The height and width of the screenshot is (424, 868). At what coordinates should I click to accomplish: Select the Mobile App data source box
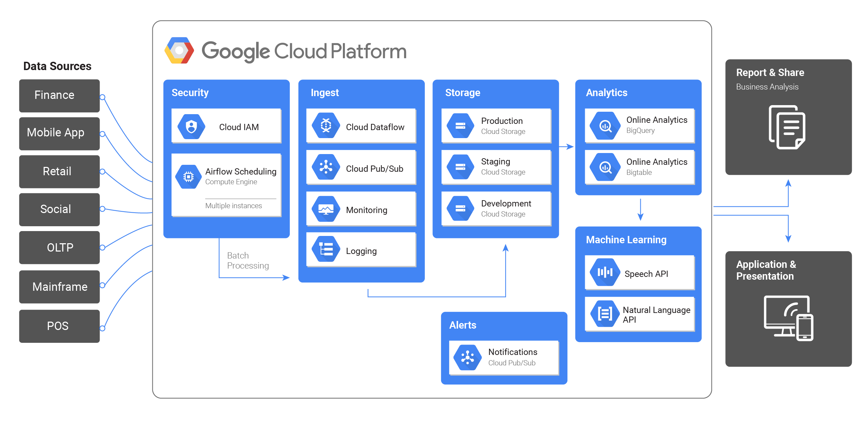coord(59,134)
